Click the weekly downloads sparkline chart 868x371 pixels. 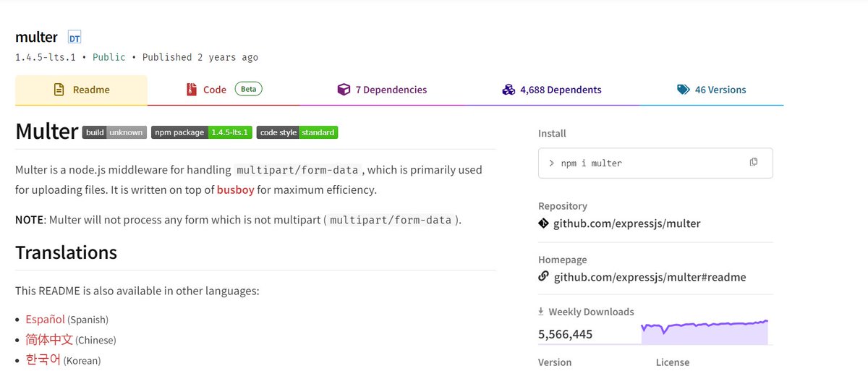click(705, 332)
